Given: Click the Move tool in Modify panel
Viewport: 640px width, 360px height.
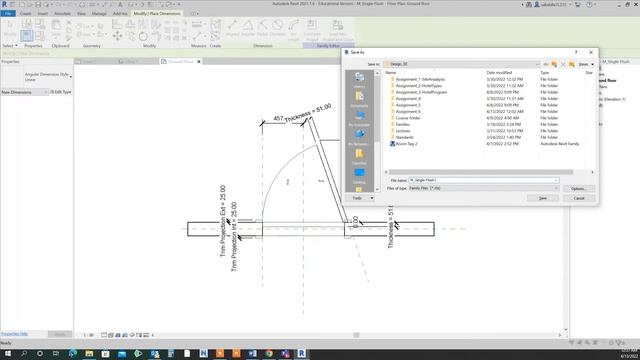Looking at the screenshot, I should pyautogui.click(x=118, y=36).
